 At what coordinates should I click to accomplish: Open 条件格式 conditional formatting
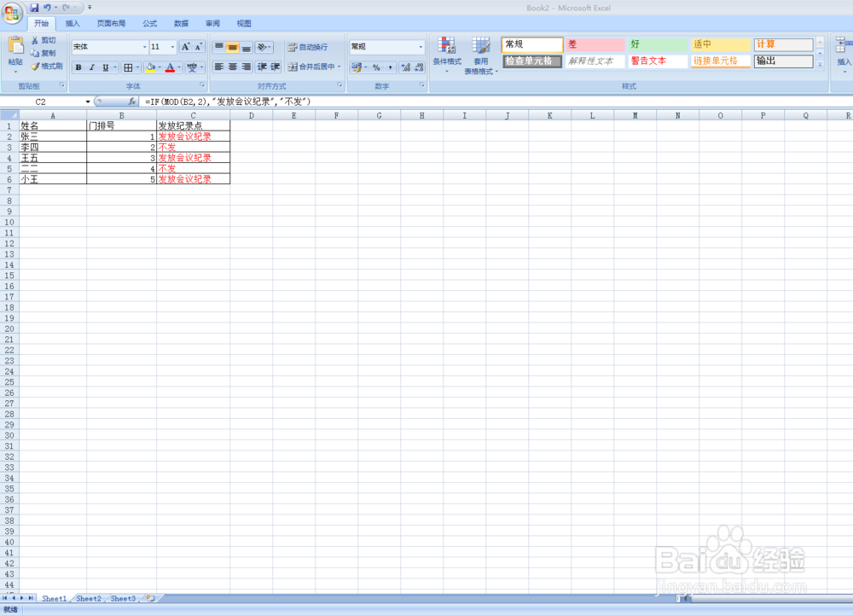coord(447,55)
